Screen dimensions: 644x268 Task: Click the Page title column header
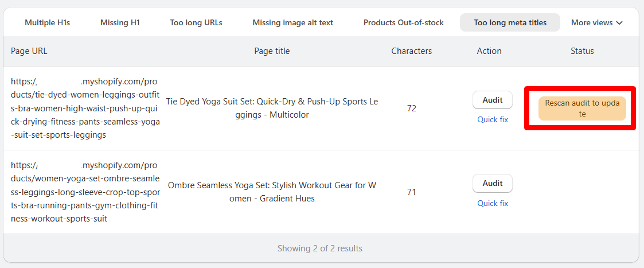[272, 51]
